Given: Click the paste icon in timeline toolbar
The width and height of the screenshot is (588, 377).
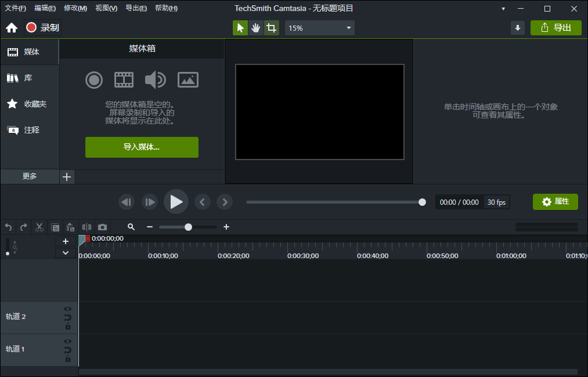Looking at the screenshot, I should tap(70, 227).
